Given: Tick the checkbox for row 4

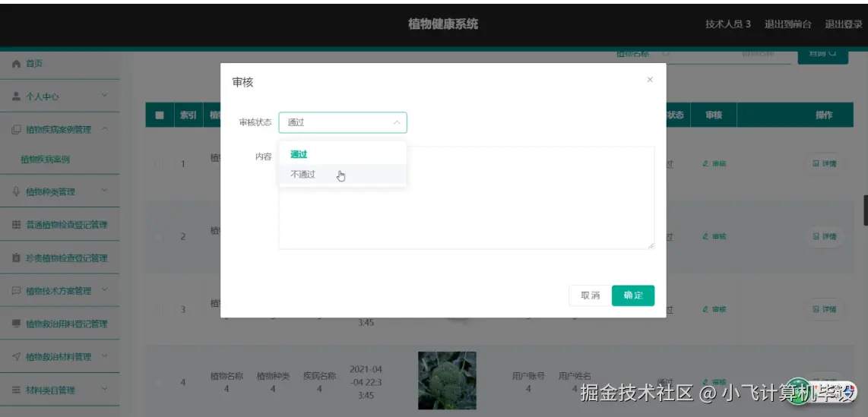Looking at the screenshot, I should pos(160,382).
